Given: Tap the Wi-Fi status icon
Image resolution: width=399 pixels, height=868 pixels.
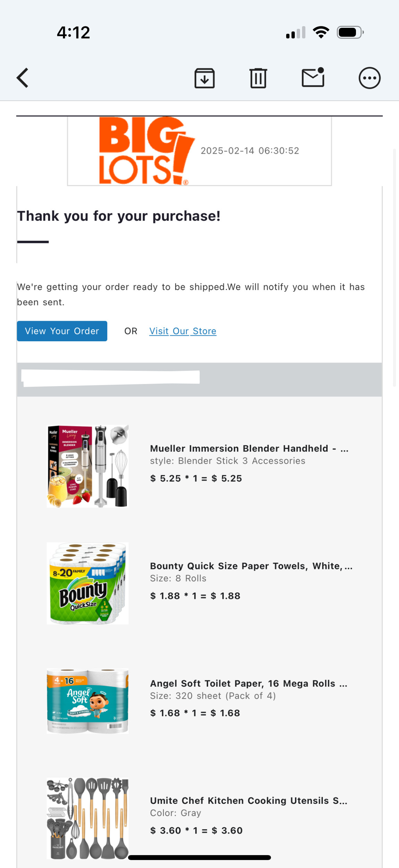Looking at the screenshot, I should pos(321,33).
